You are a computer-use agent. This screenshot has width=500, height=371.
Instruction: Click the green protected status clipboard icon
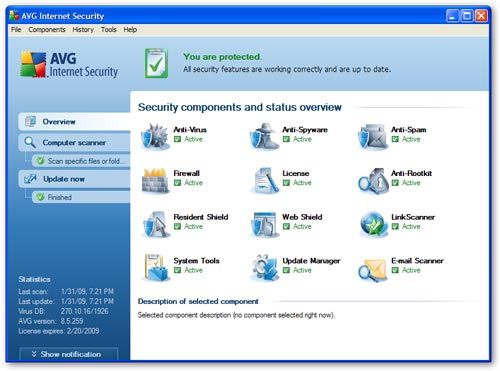(x=156, y=63)
